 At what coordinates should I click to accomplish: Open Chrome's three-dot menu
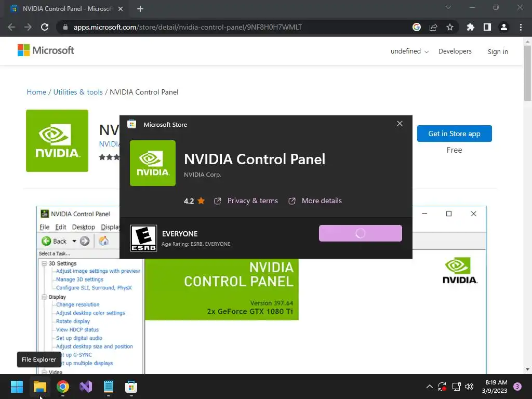(521, 27)
